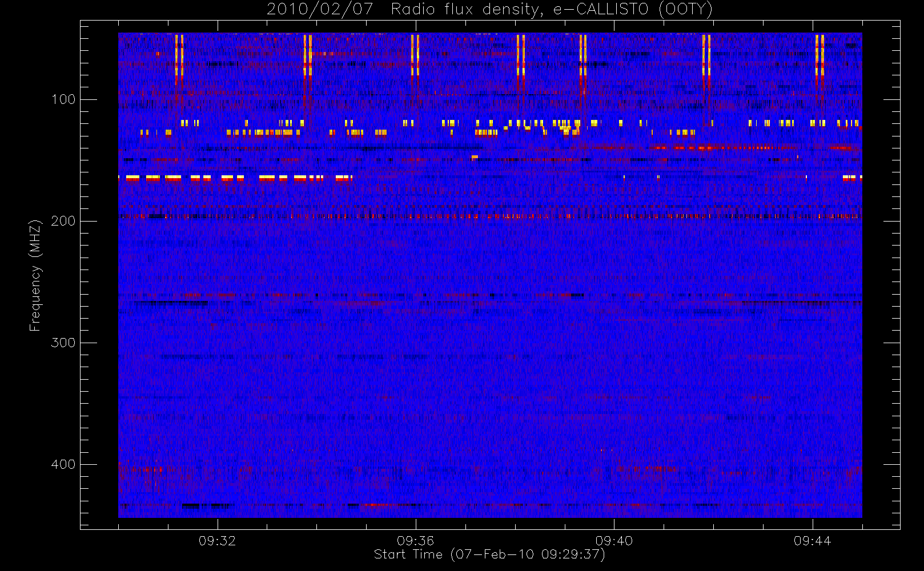Click the 09:44 time tick label
This screenshot has height=571, width=924.
[x=812, y=541]
